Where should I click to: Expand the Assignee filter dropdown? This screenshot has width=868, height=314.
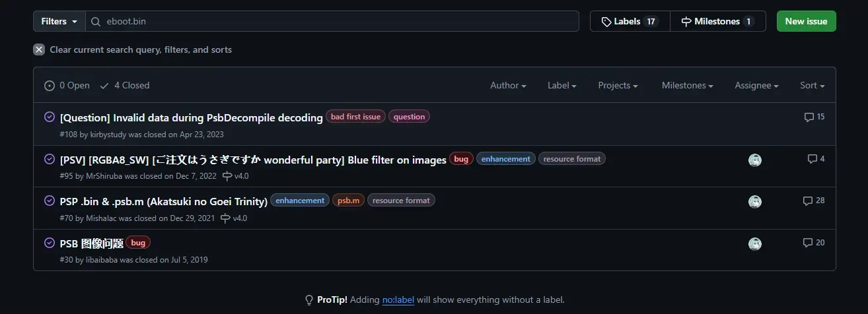[756, 85]
